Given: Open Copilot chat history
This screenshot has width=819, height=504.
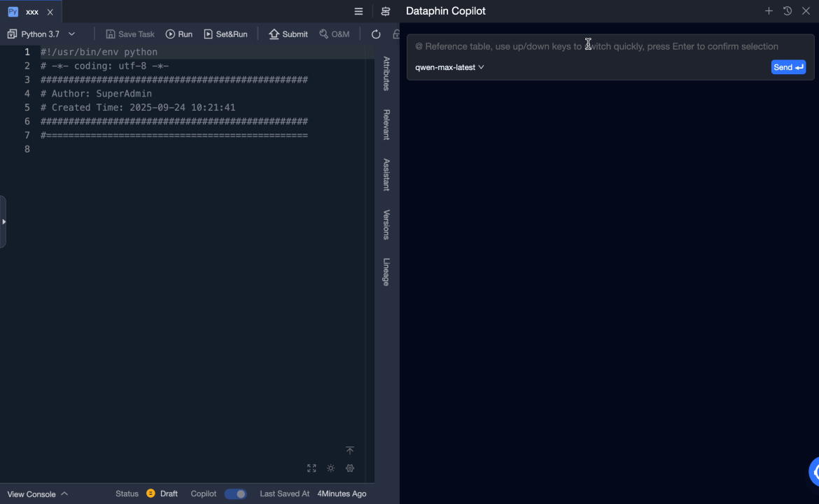Looking at the screenshot, I should [x=787, y=11].
